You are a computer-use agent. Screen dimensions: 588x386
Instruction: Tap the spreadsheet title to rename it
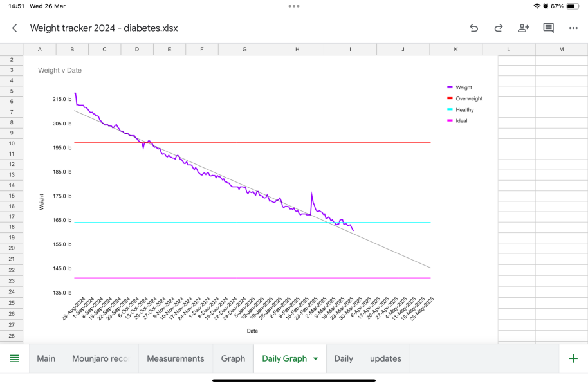(x=104, y=28)
